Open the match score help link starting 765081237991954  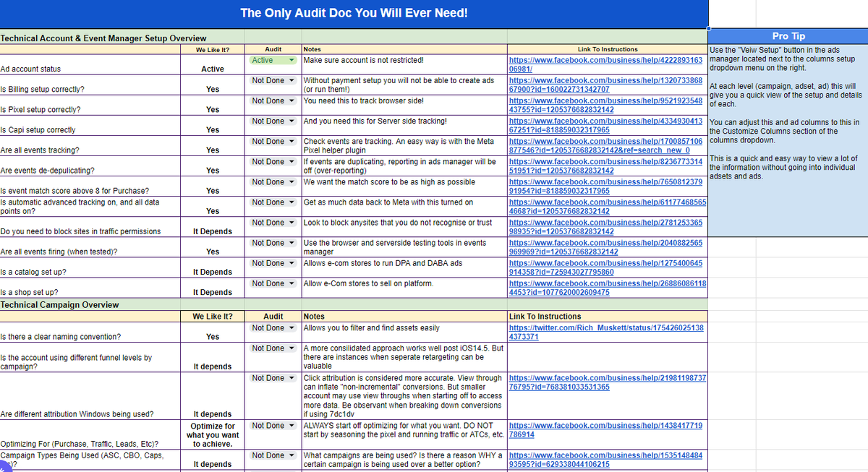tap(606, 186)
